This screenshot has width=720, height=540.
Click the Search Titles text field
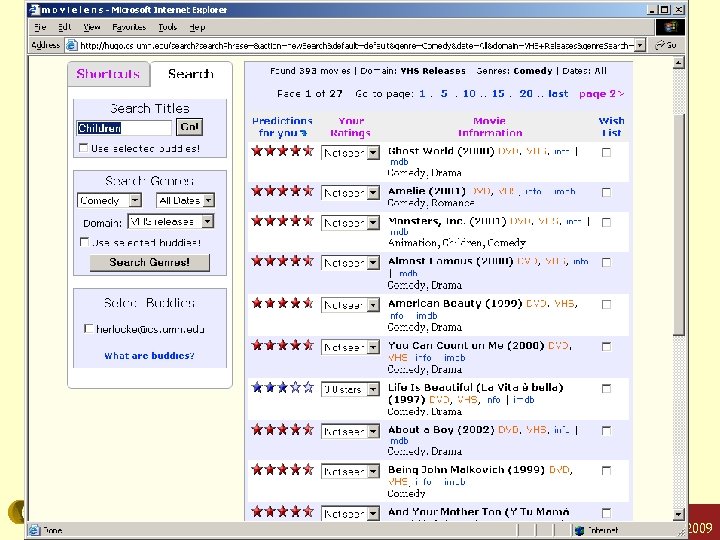coord(124,128)
